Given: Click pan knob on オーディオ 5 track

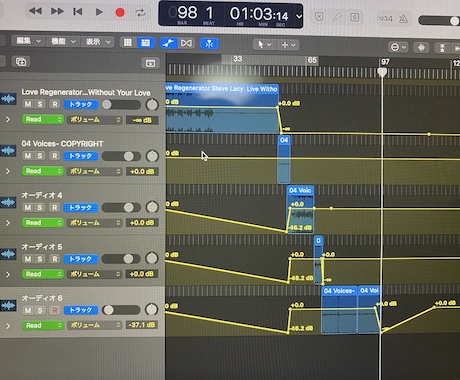Looking at the screenshot, I should (x=152, y=258).
